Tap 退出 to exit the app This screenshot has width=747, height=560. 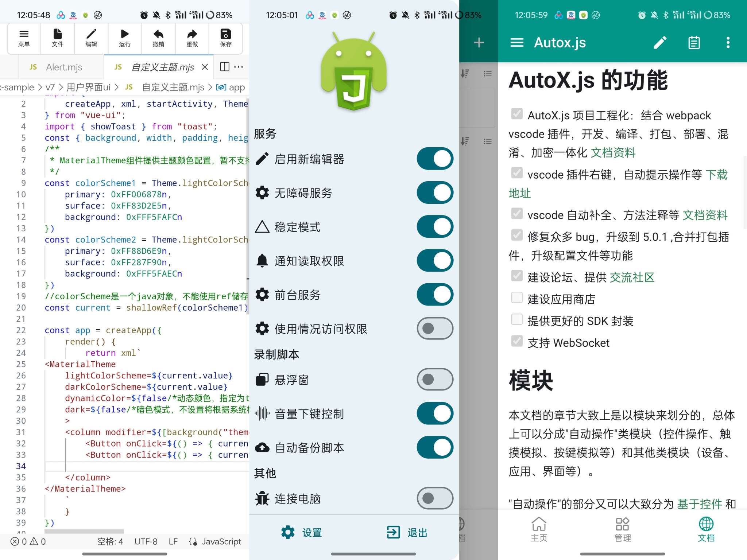(x=407, y=532)
